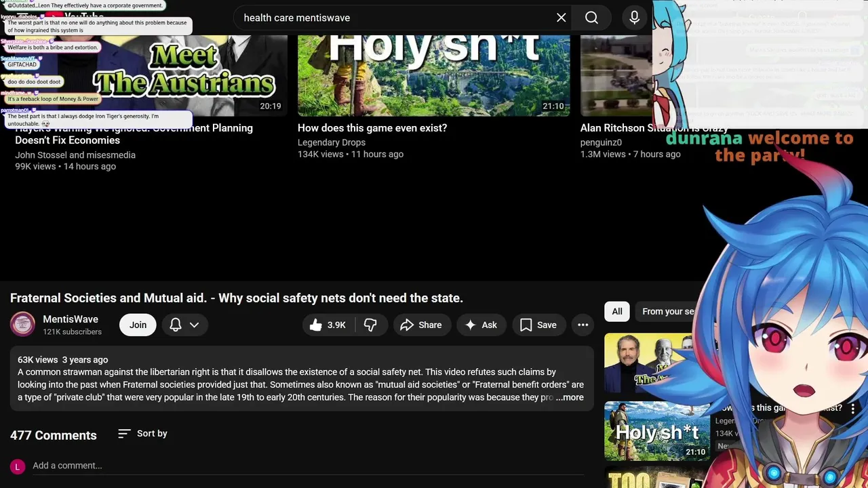Join the MentisWave channel membership
Viewport: 868px width, 488px height.
[138, 325]
